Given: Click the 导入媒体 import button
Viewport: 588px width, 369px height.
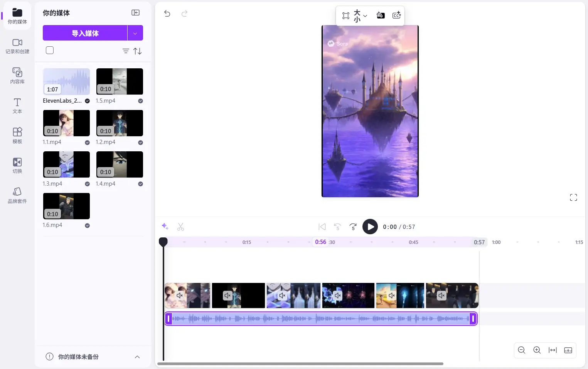Looking at the screenshot, I should [x=85, y=33].
